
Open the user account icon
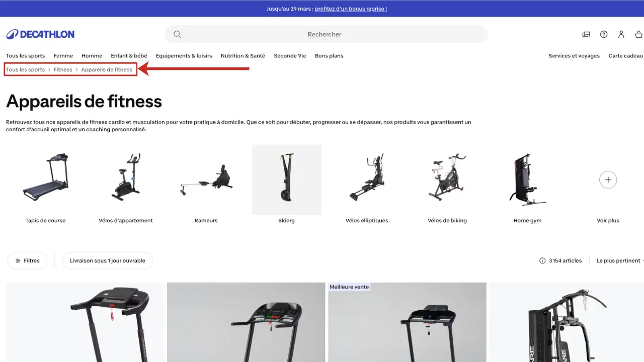tap(621, 34)
